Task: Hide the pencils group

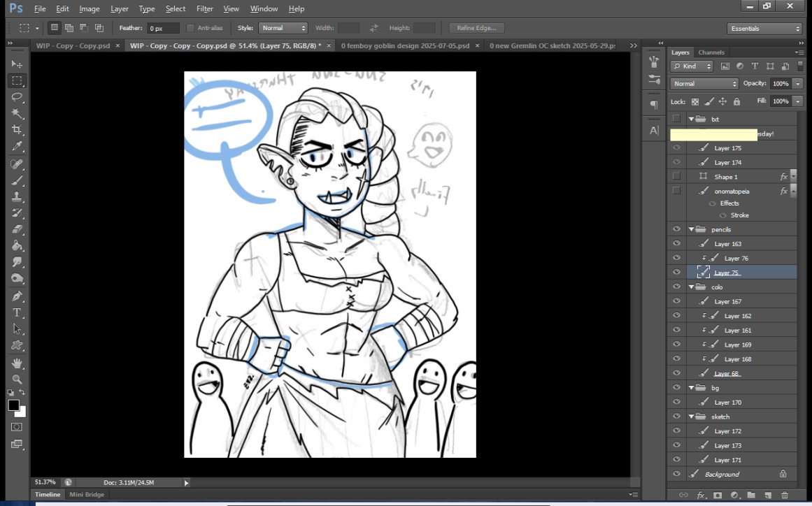Action: [x=676, y=229]
